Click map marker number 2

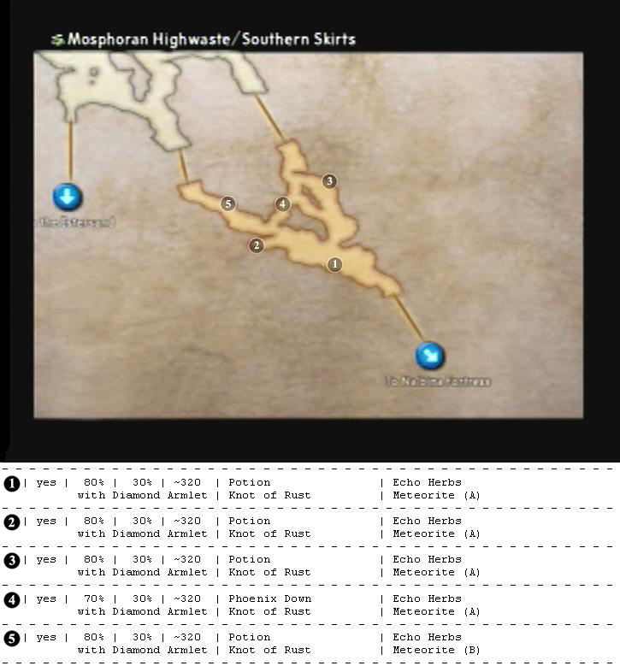(257, 245)
